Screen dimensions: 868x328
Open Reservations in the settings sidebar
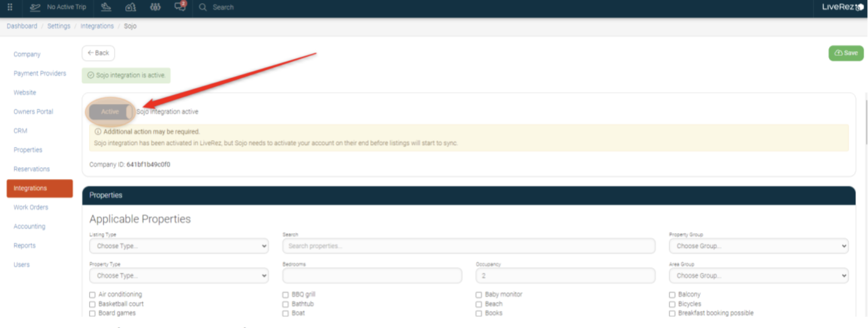pyautogui.click(x=32, y=169)
